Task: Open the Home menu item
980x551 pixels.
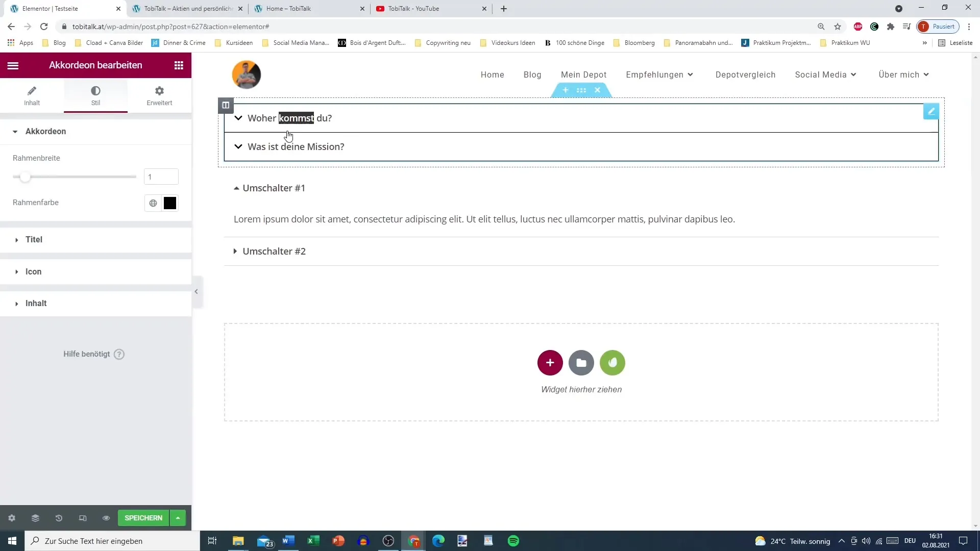Action: 493,75
